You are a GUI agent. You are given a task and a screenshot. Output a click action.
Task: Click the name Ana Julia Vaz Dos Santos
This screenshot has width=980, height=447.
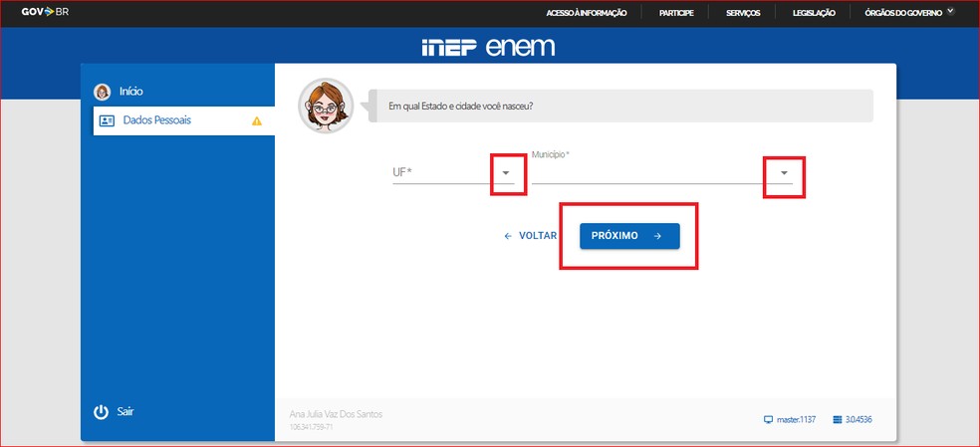coord(337,414)
